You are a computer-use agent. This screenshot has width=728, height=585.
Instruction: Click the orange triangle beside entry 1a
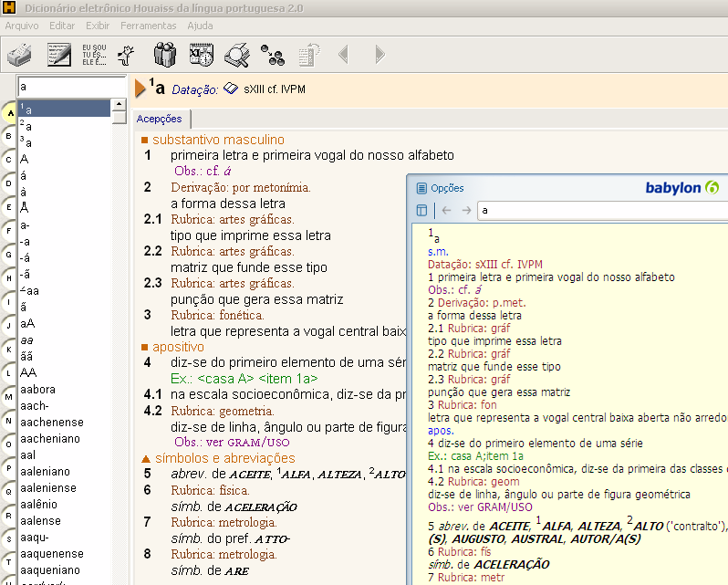coord(140,89)
